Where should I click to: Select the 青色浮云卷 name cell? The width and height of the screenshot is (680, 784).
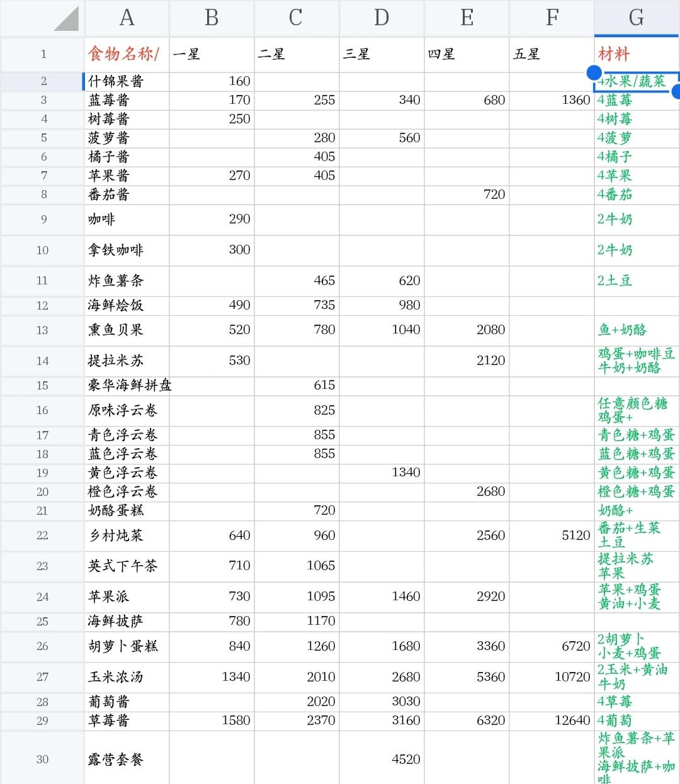(x=127, y=435)
